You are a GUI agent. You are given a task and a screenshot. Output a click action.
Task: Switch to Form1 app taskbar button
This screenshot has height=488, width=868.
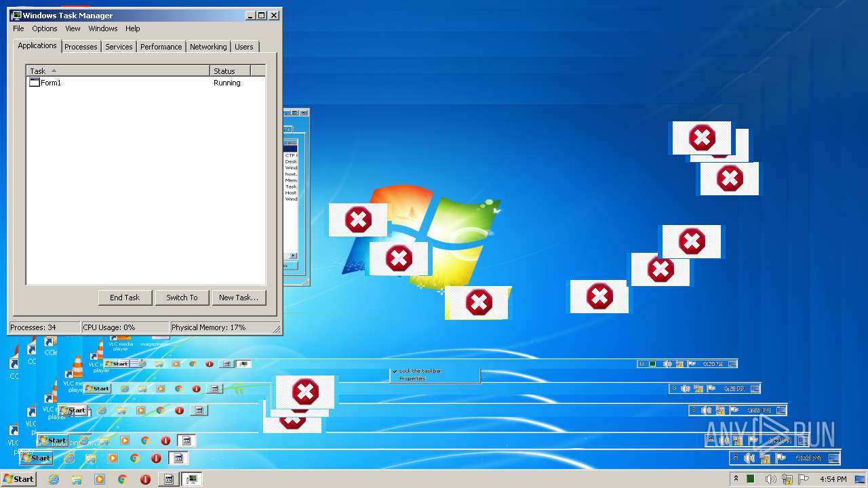pos(169,479)
